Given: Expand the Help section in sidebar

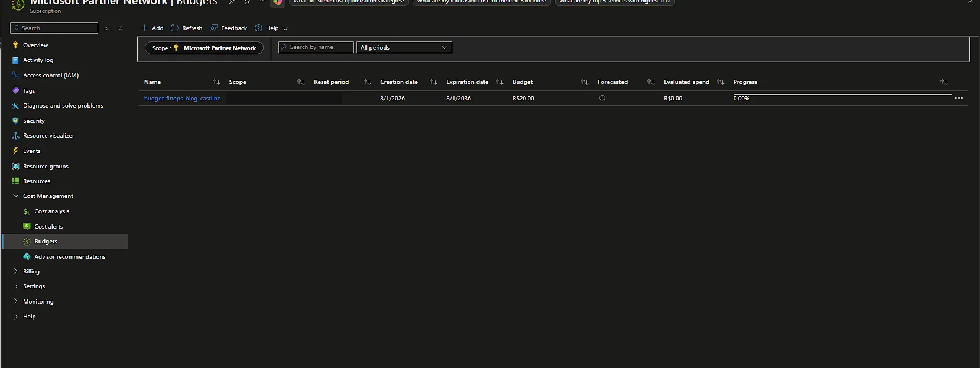Looking at the screenshot, I should pos(15,316).
